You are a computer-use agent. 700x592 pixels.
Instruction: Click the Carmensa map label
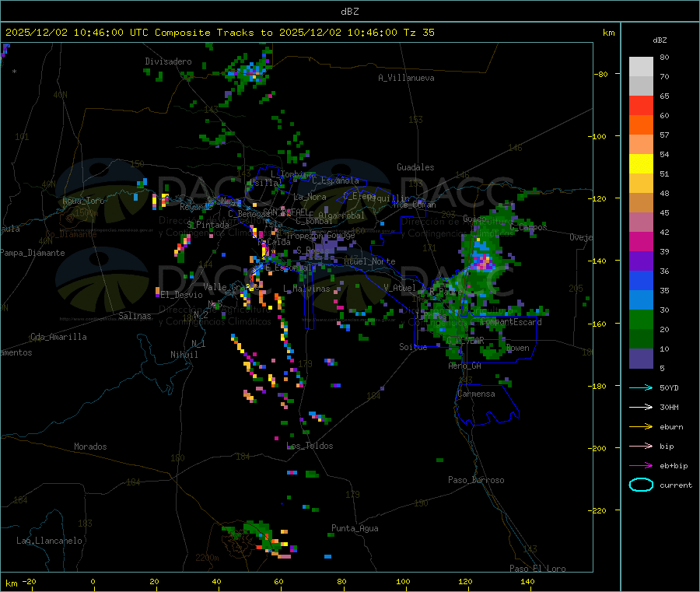click(476, 394)
